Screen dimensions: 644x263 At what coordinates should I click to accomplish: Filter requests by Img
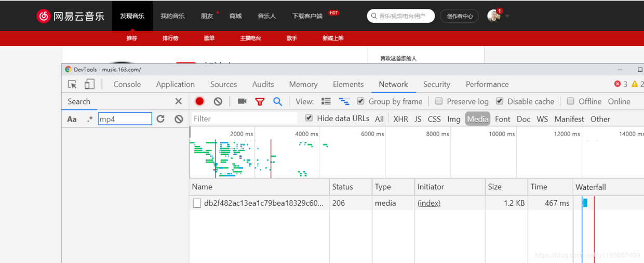[454, 119]
